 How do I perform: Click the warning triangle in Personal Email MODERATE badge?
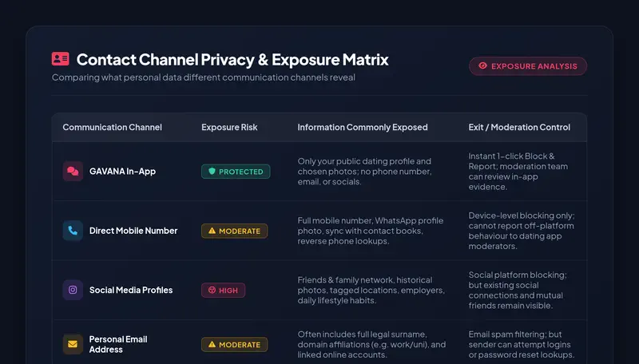[x=212, y=345]
